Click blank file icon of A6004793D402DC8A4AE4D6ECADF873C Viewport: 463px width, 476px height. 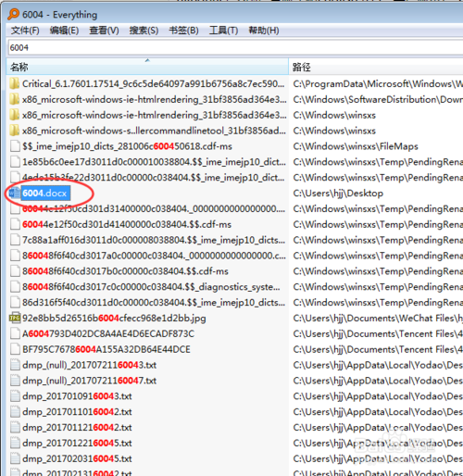tap(15, 333)
